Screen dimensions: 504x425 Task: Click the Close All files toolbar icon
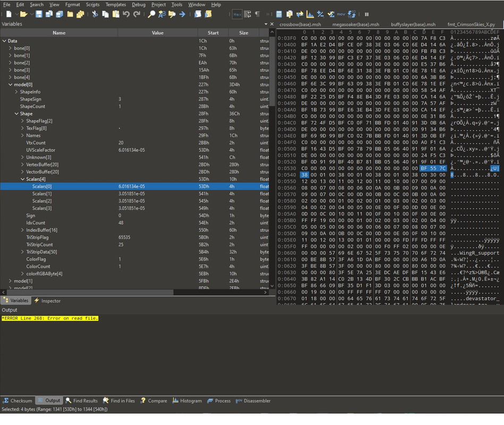pyautogui.click(x=80, y=14)
